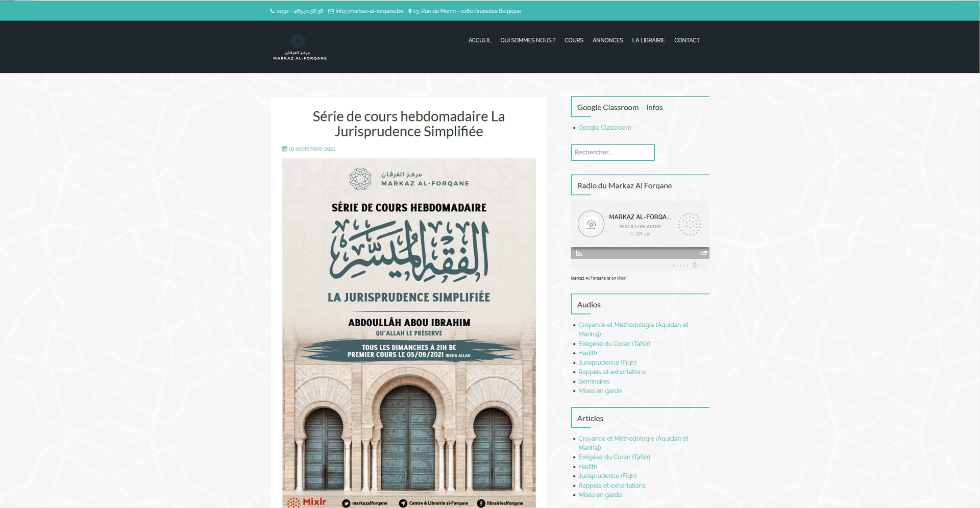The width and height of the screenshot is (980, 508).
Task: Click the Google Classroom link
Action: click(604, 128)
